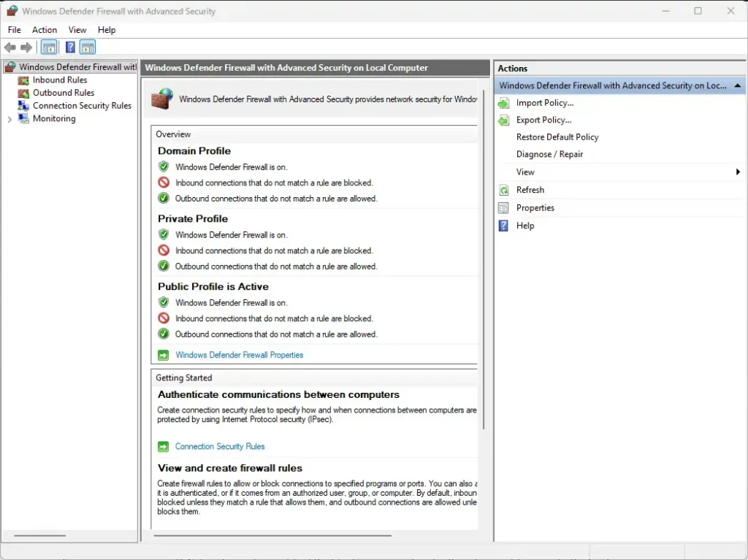Select the Windows Defender Firewall root node
The height and width of the screenshot is (560, 748).
click(77, 67)
